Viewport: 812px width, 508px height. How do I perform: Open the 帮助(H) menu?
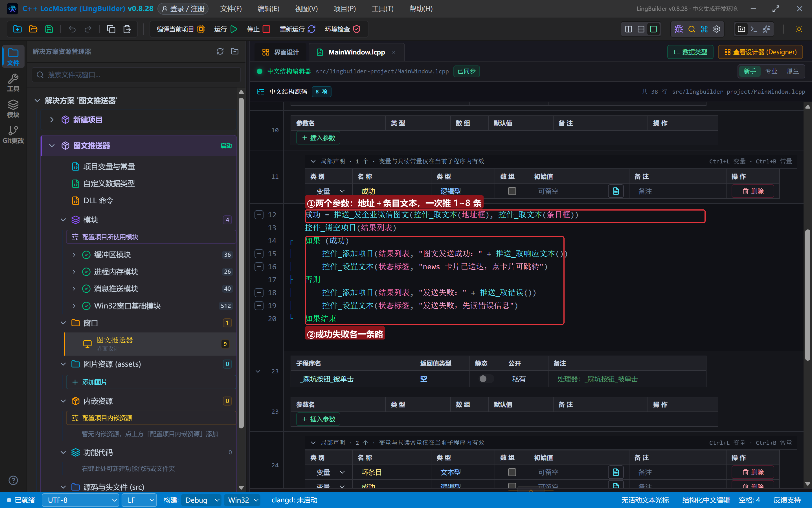tap(421, 9)
